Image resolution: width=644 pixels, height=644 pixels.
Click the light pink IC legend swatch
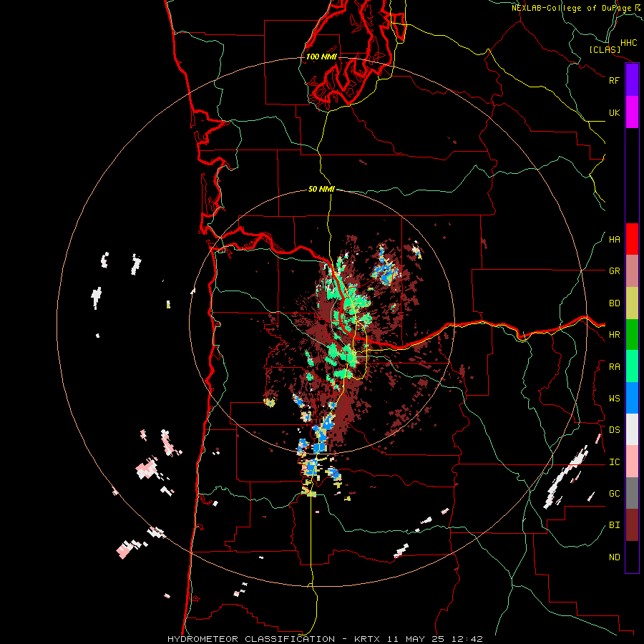[x=632, y=462]
